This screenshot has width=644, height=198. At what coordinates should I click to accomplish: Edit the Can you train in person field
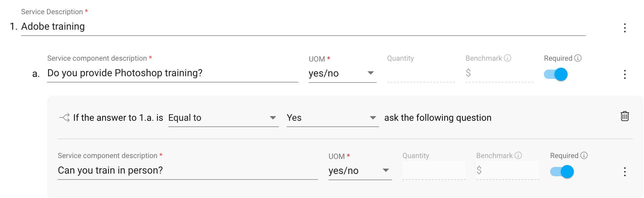tap(188, 170)
